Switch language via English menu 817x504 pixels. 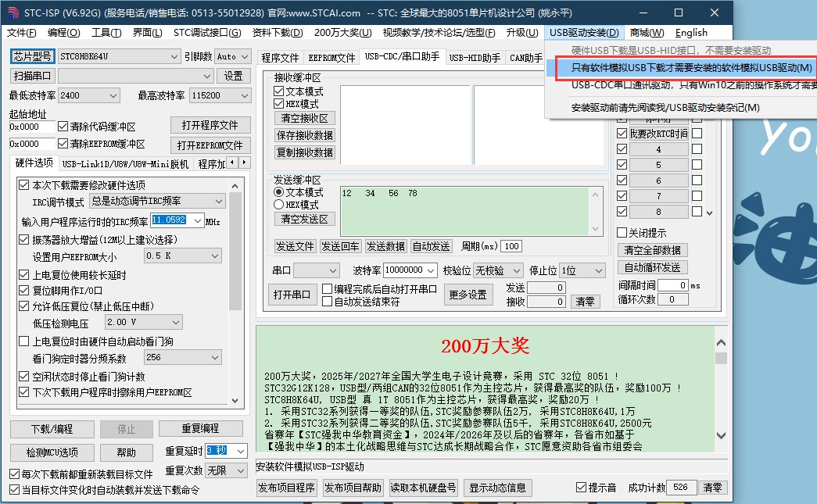[691, 33]
